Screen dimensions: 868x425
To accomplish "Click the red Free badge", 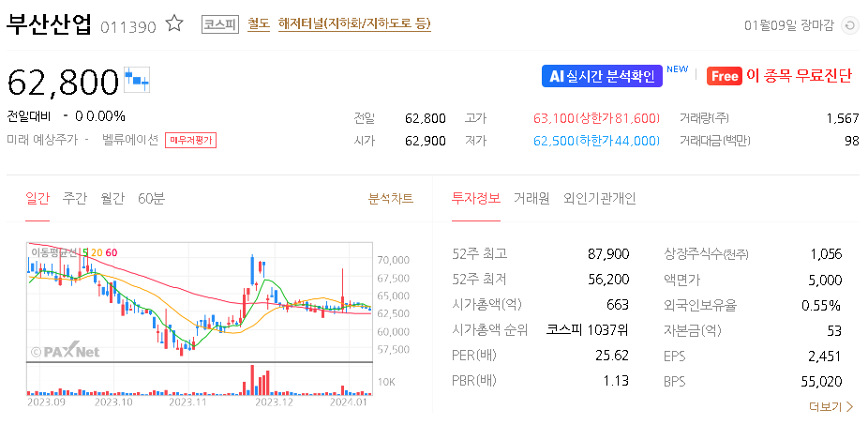I will [x=724, y=77].
